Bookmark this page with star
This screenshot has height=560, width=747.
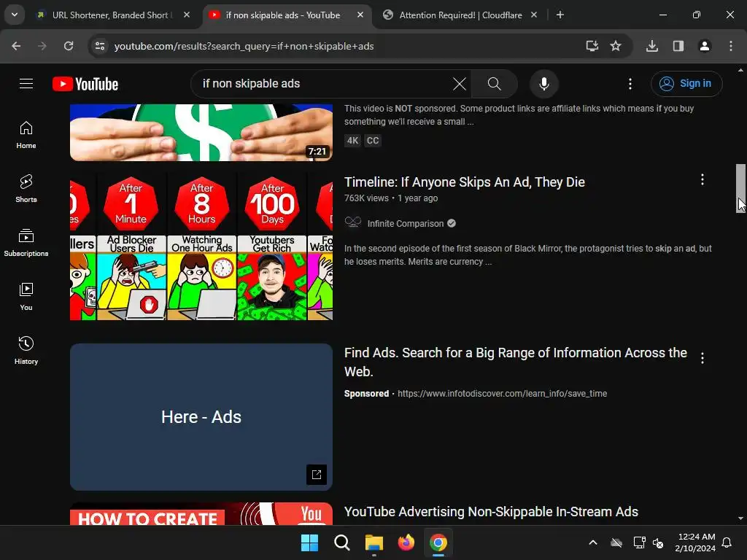coord(616,46)
